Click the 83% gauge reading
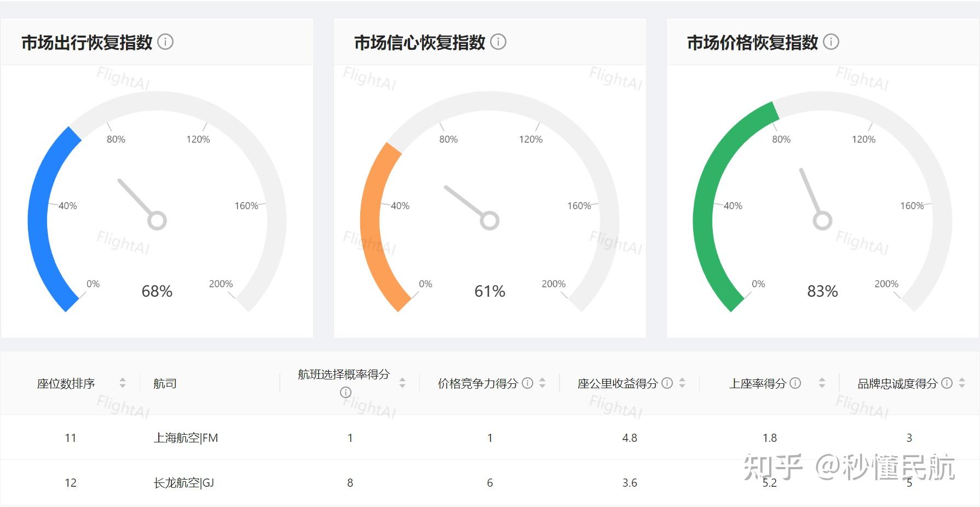The height and width of the screenshot is (507, 980). click(x=823, y=291)
